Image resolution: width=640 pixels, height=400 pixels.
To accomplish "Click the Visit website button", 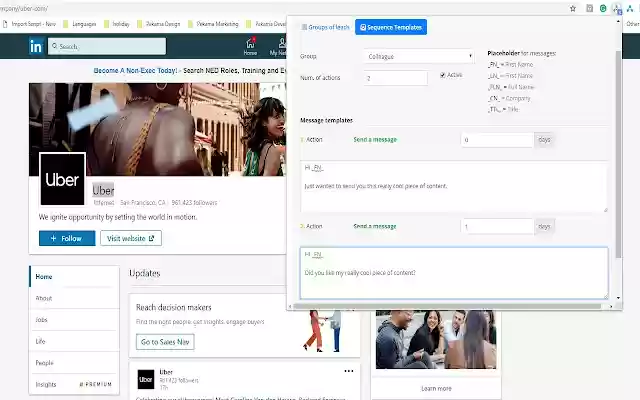I will 131,238.
